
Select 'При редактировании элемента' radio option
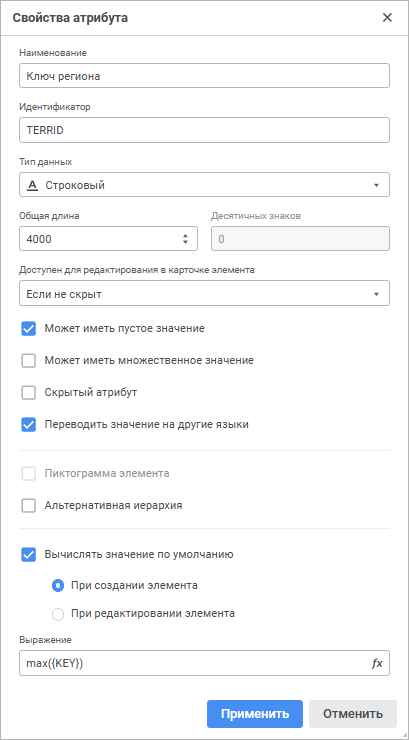click(58, 614)
